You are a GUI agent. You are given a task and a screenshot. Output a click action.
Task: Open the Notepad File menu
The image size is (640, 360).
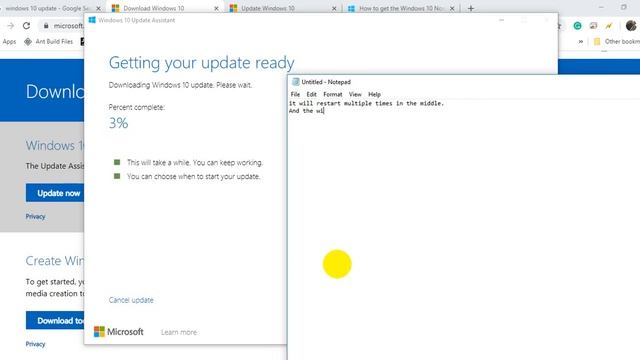295,94
